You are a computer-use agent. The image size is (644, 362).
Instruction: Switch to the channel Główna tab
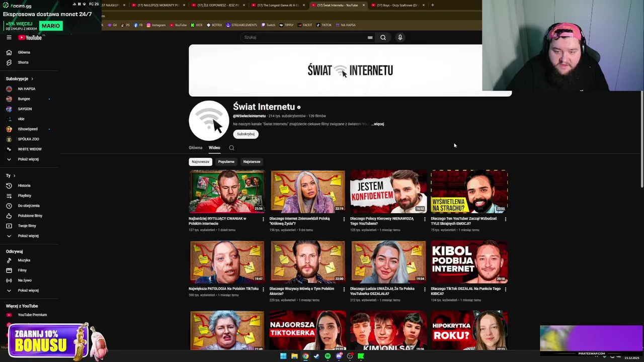coord(195,148)
